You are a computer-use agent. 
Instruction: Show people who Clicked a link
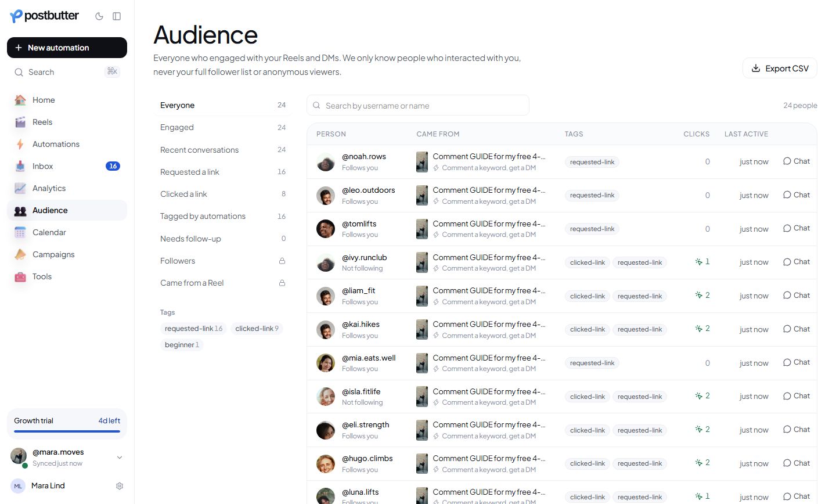pyautogui.click(x=223, y=194)
